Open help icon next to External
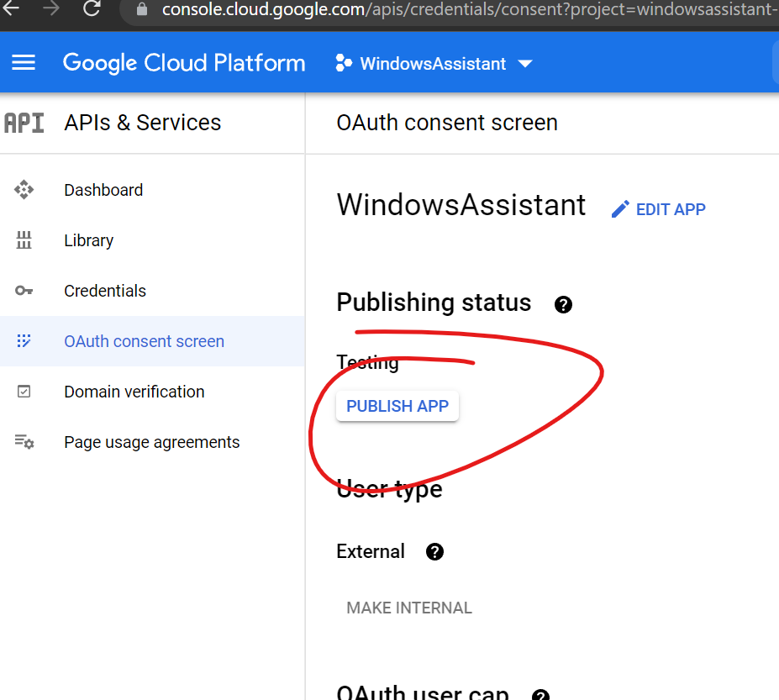The height and width of the screenshot is (700, 779). (434, 552)
